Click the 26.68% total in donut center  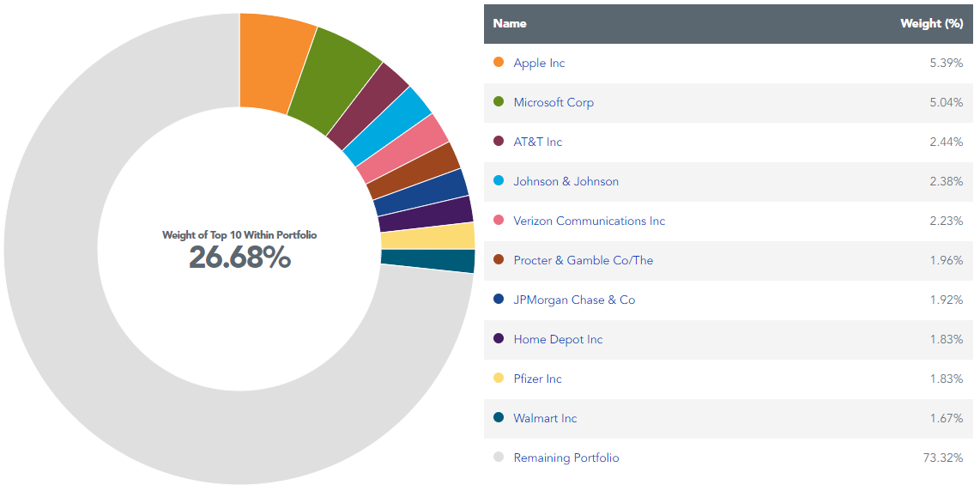tap(240, 257)
